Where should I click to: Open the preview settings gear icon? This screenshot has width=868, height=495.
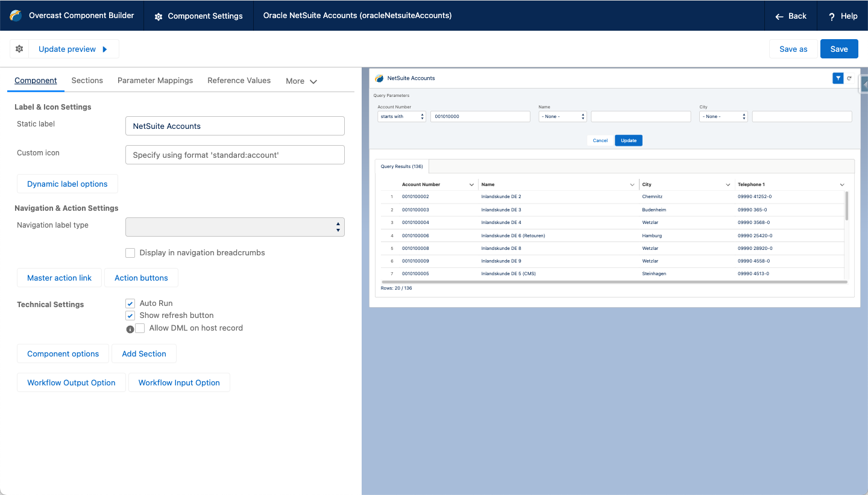pos(19,49)
